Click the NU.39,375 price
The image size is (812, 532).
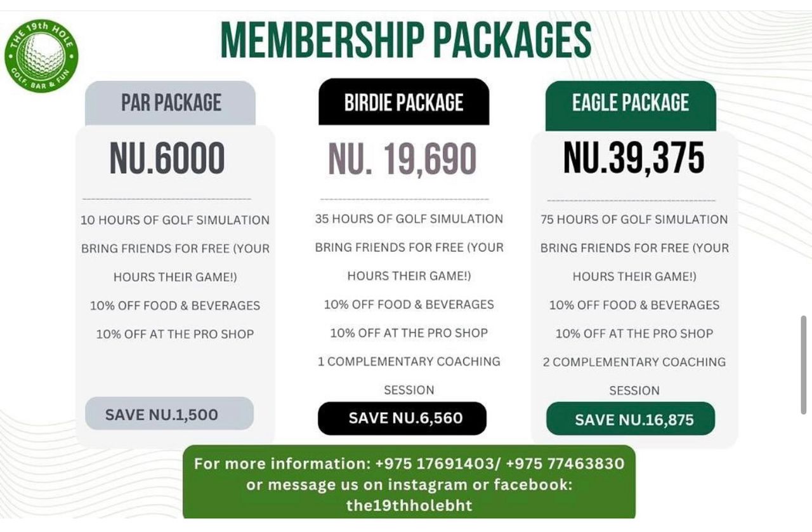634,157
